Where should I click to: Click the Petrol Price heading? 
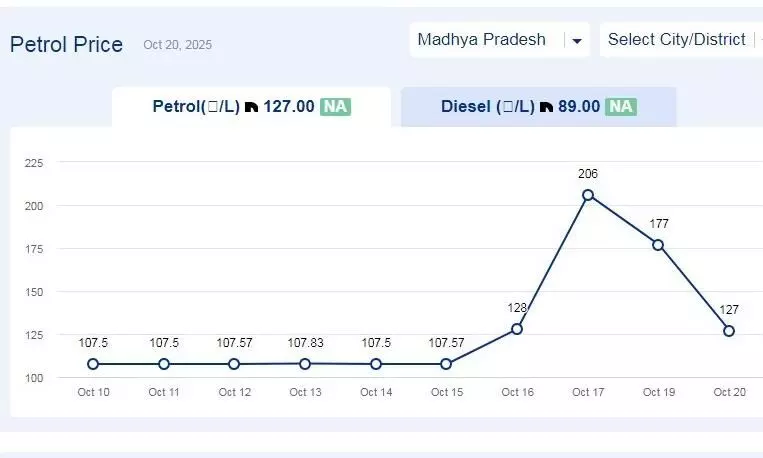click(66, 45)
